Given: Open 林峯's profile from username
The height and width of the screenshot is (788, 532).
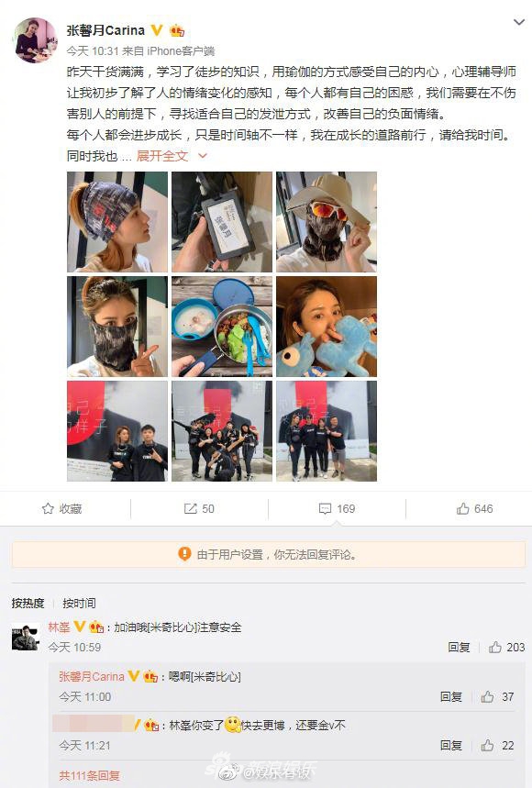Looking at the screenshot, I should point(59,627).
